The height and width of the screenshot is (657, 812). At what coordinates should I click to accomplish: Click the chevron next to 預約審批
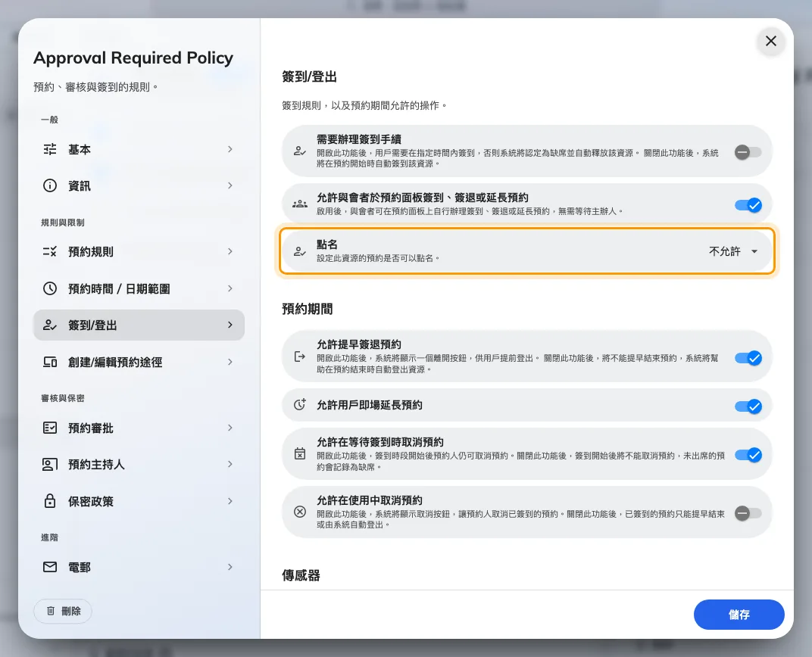click(x=230, y=428)
